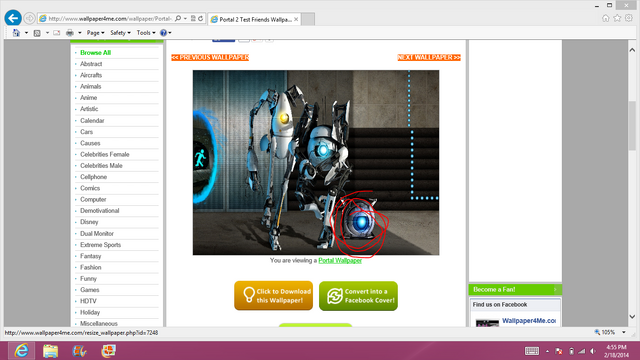This screenshot has width=640, height=360.
Task: Go to the Next Wallpaper
Action: point(429,58)
